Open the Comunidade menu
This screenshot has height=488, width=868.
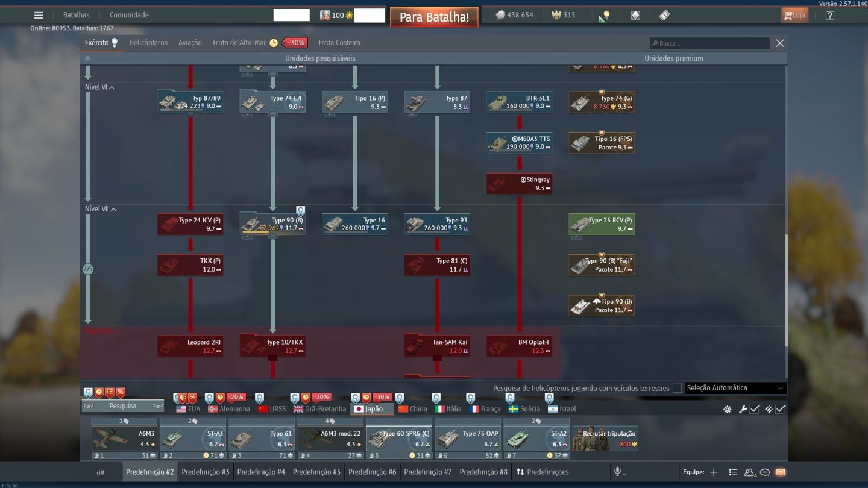pos(129,15)
